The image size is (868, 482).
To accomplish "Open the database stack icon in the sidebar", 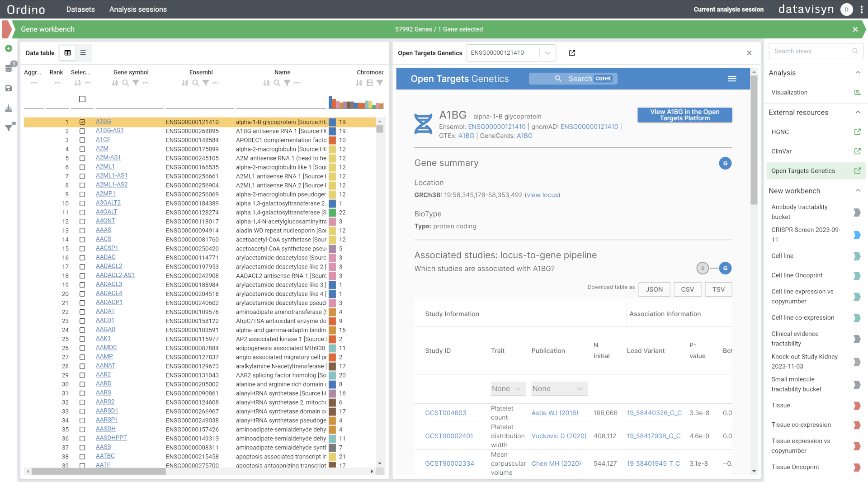I will tap(9, 68).
